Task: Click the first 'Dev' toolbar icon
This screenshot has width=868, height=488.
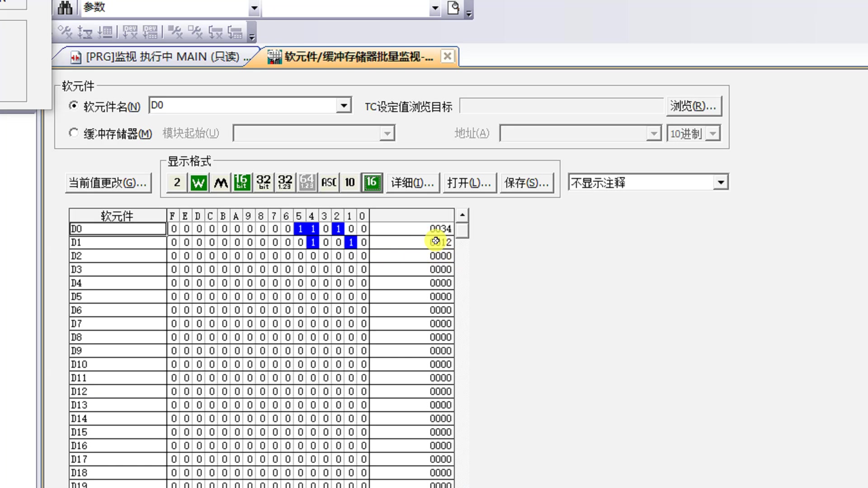Action: point(130,32)
